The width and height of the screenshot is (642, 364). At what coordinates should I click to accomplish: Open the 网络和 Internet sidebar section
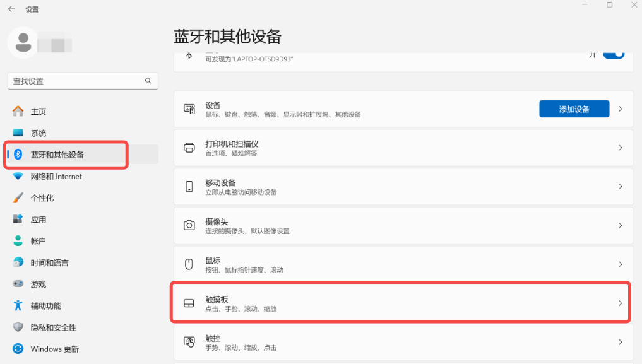pos(56,177)
